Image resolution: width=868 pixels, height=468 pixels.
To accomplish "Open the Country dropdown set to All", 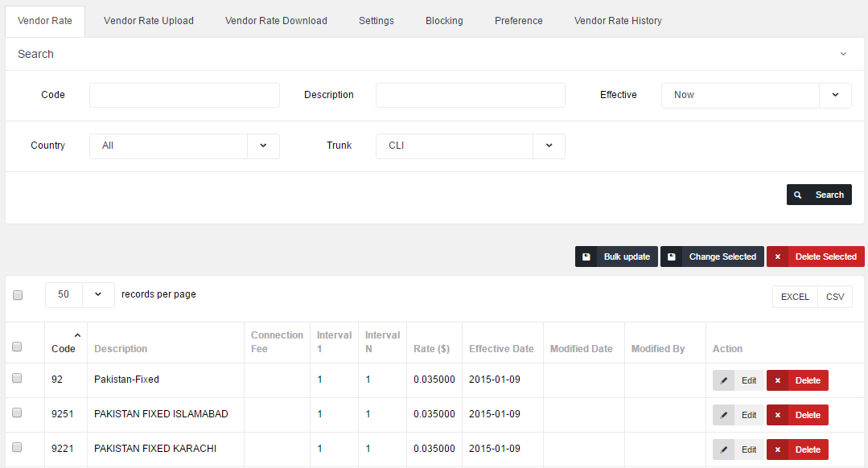I will pyautogui.click(x=184, y=146).
